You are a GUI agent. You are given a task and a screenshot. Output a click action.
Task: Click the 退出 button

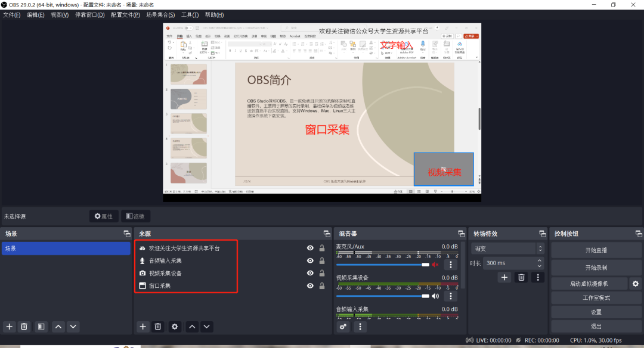pos(596,327)
